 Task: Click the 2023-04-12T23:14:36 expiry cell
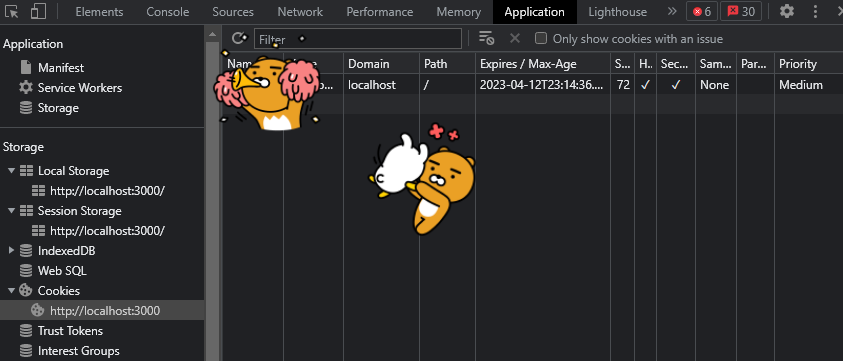(x=543, y=84)
